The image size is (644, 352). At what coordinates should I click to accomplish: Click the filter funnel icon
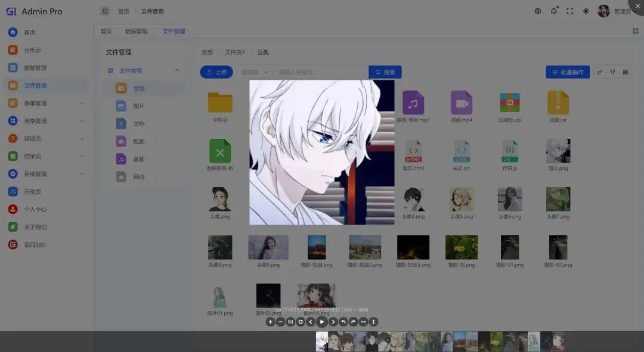[612, 72]
